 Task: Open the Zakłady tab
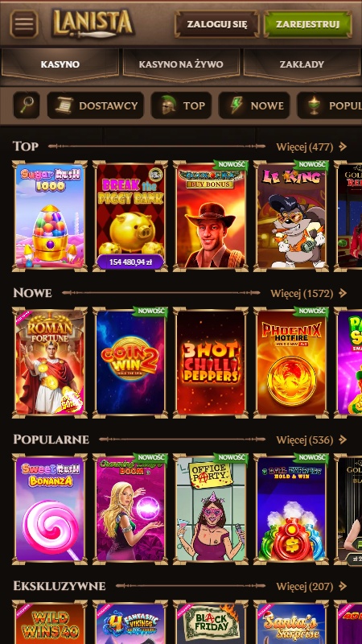tap(302, 64)
